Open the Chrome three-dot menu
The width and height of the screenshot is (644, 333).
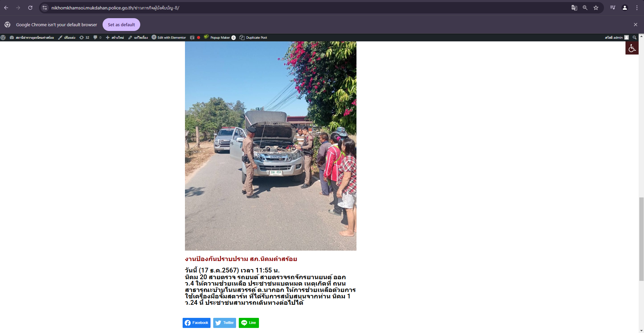(637, 8)
